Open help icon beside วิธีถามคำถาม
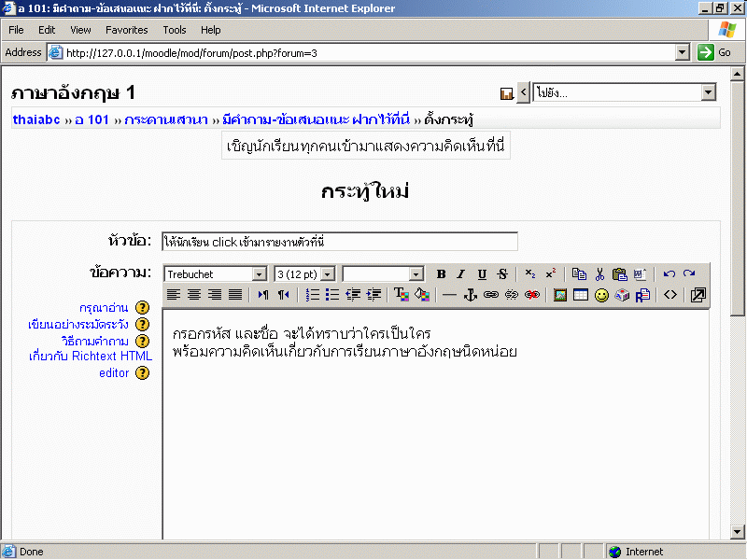 (143, 342)
